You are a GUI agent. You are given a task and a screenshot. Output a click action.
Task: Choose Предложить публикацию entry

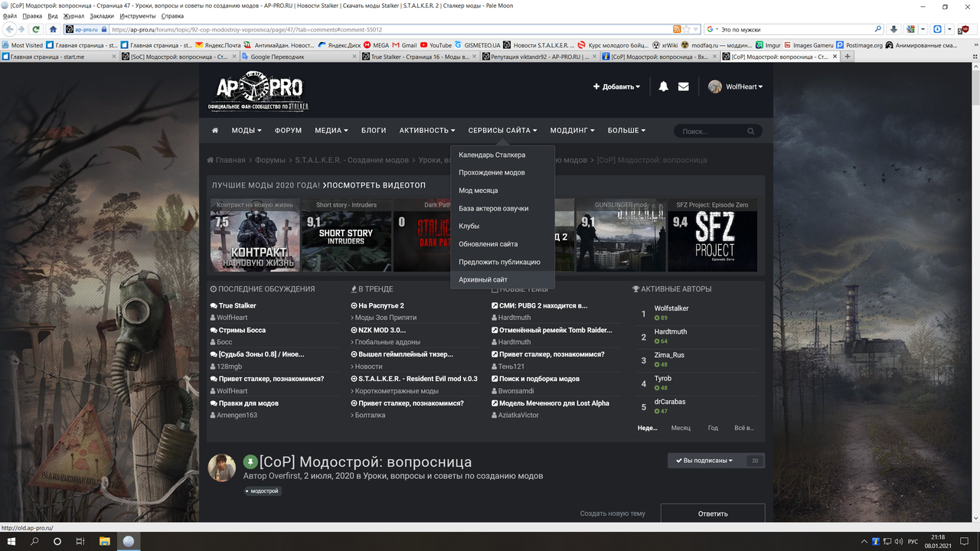[x=502, y=262]
